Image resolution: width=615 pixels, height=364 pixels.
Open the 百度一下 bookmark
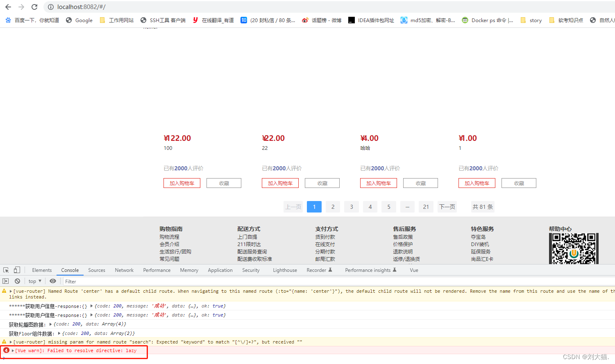click(32, 20)
